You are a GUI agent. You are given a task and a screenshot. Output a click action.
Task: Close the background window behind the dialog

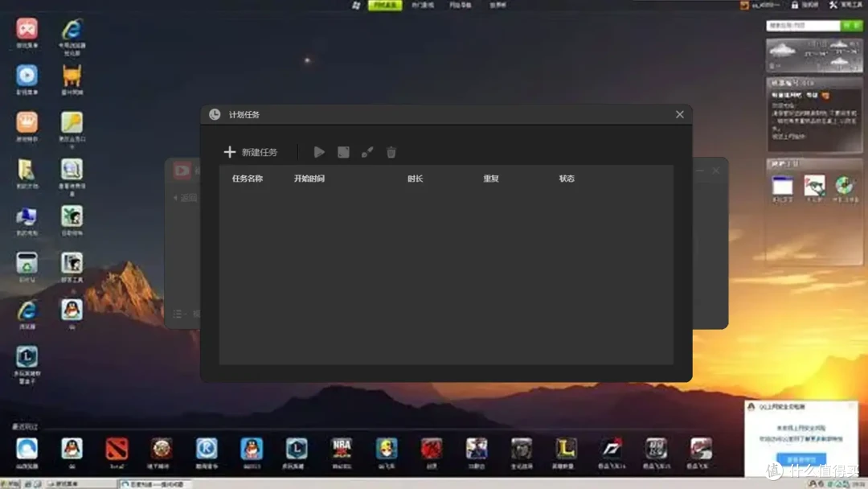[716, 171]
